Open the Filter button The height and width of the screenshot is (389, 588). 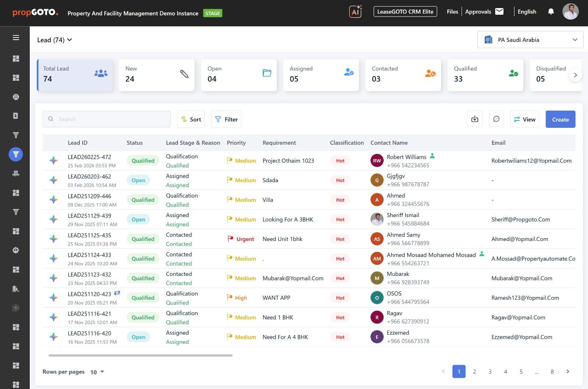point(226,119)
